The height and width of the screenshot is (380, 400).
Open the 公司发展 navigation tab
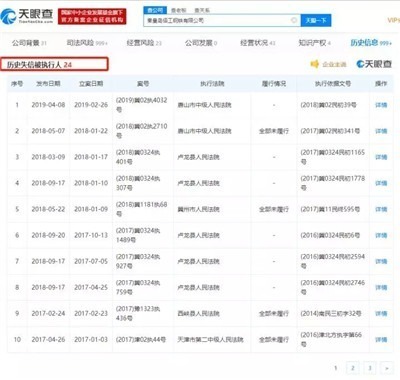pos(201,43)
